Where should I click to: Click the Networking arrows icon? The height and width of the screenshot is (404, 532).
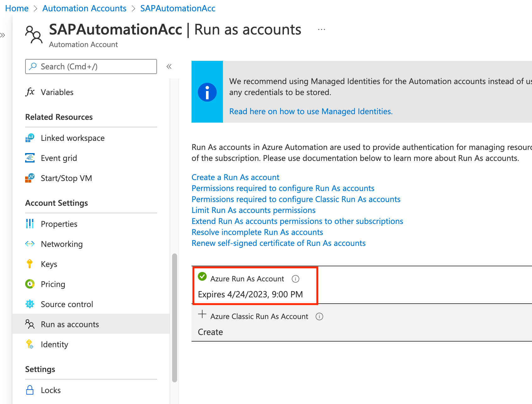(30, 244)
